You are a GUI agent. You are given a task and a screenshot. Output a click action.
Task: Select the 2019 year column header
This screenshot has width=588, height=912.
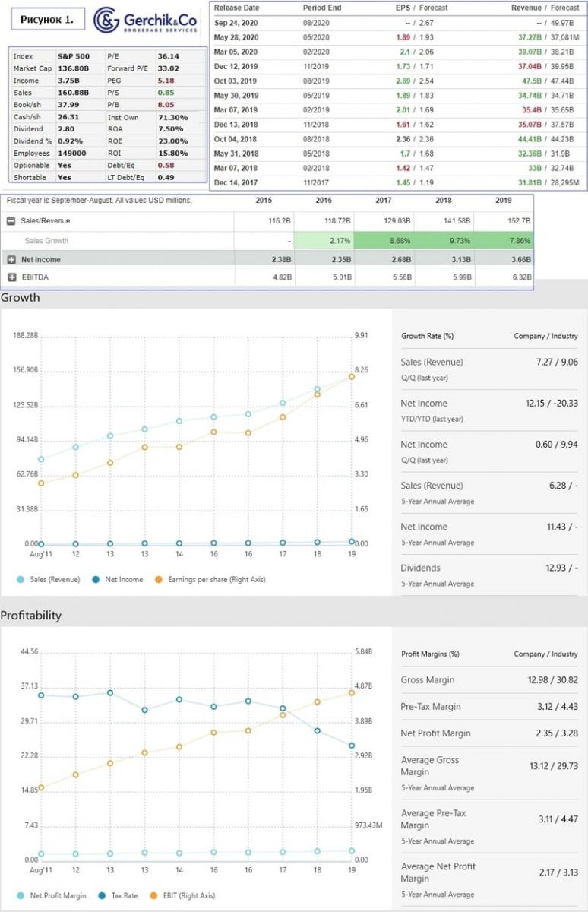[x=503, y=201]
